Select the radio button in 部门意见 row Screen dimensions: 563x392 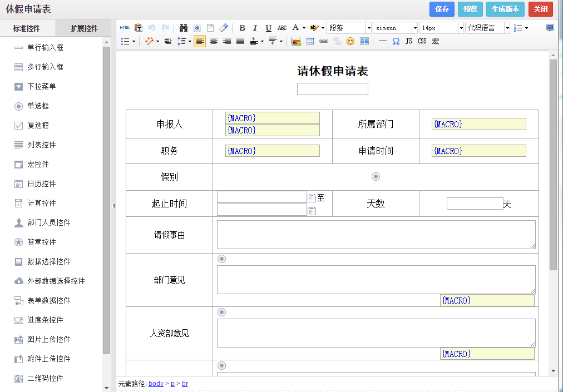[222, 259]
